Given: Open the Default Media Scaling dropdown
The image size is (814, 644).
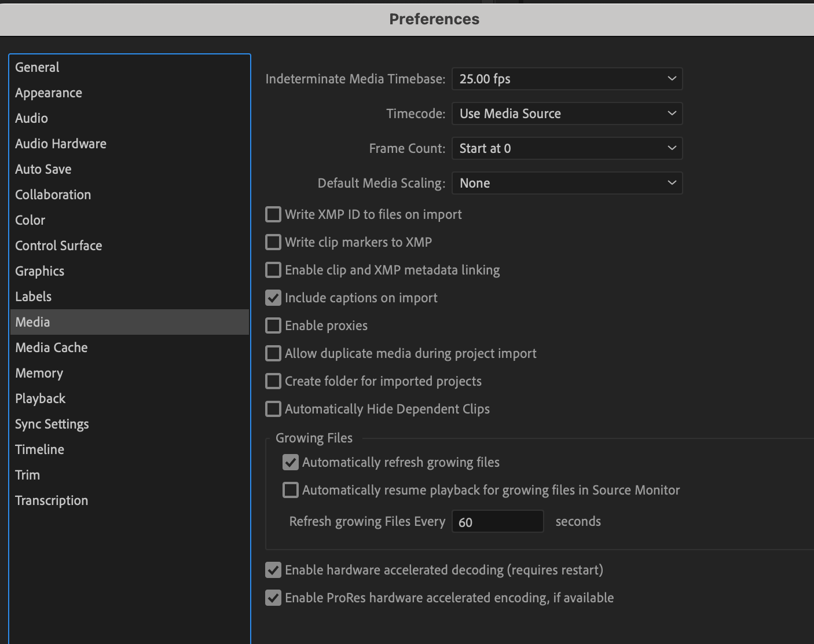Looking at the screenshot, I should 567,183.
